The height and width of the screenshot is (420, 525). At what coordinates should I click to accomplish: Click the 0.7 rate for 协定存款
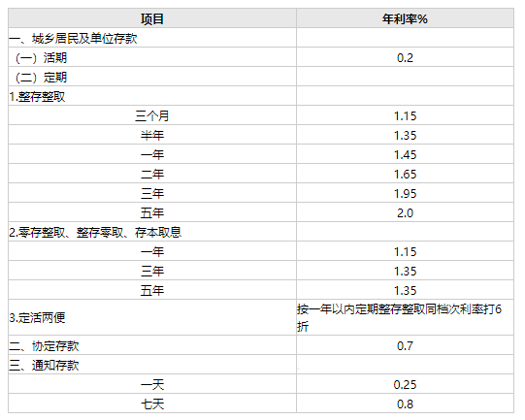(405, 345)
